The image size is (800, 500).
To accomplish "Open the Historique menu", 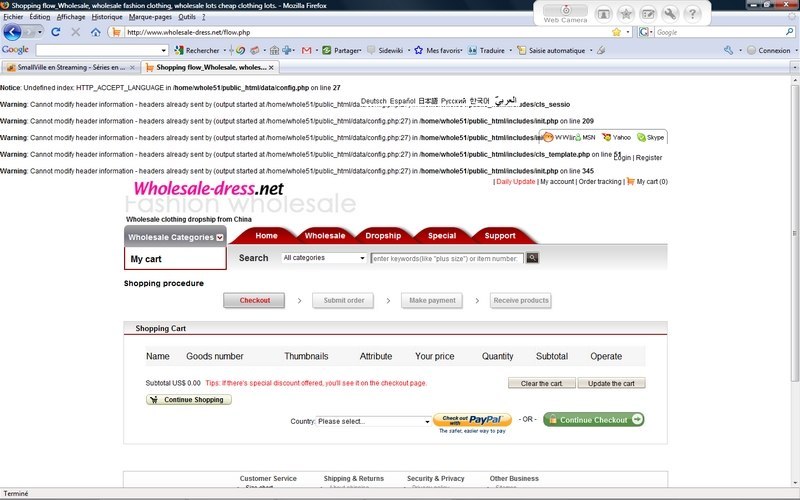I will 107,17.
